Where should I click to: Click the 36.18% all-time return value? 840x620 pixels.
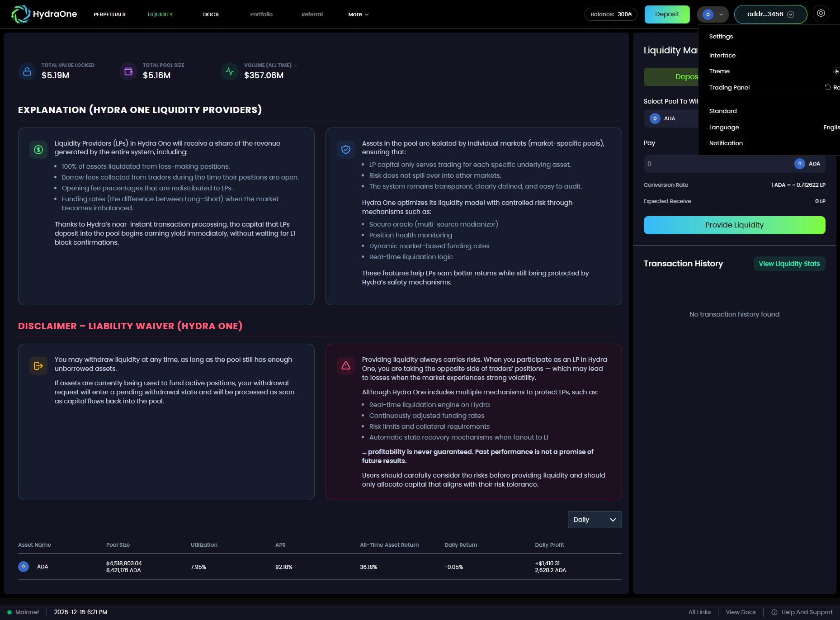click(368, 567)
